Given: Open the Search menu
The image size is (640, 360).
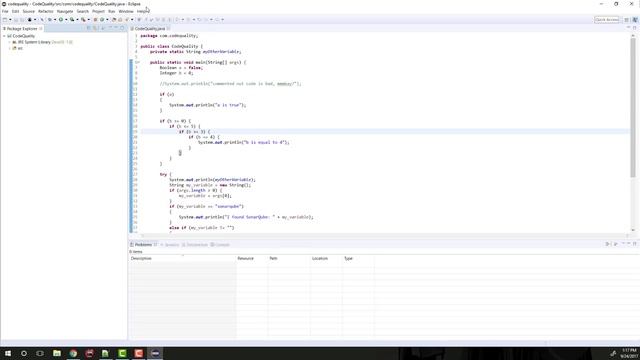Looking at the screenshot, I should pyautogui.click(x=83, y=11).
